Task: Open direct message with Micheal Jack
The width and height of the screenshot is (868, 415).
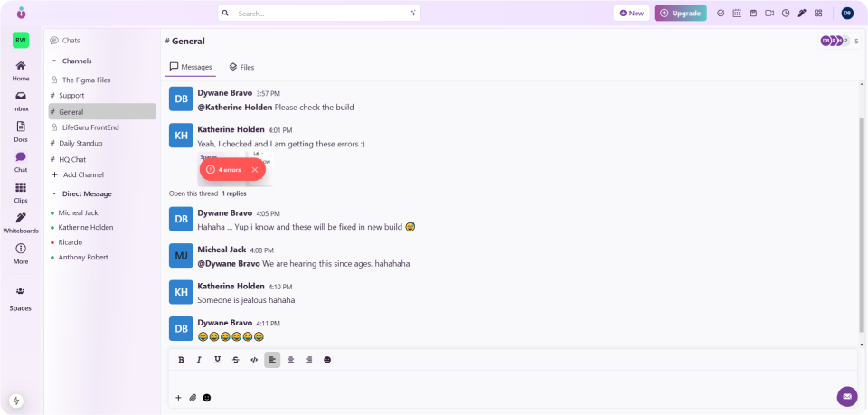Action: (78, 212)
